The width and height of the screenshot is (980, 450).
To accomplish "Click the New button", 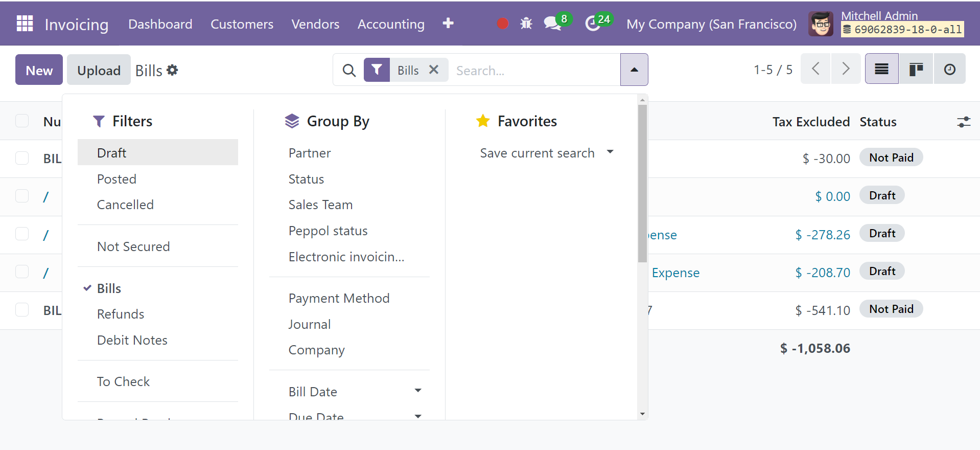I will (39, 70).
